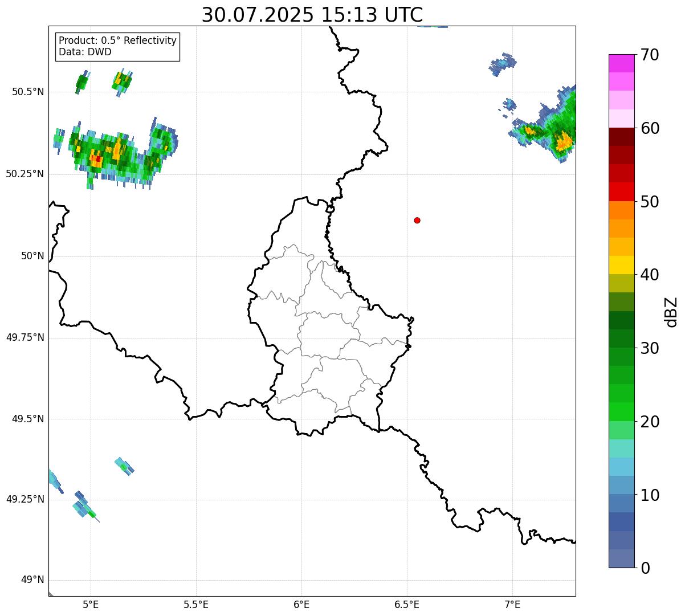
Task: Click the title "30.07.2025 15:13 UTC"
Action: tap(312, 14)
